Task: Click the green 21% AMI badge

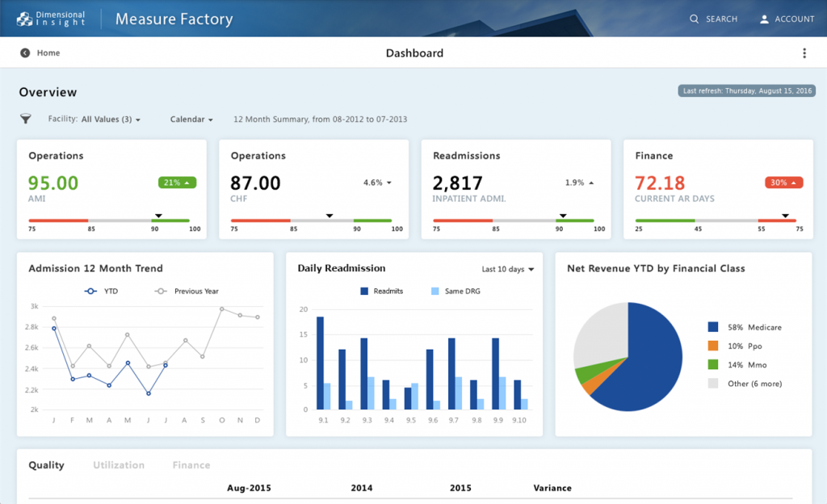Action: pyautogui.click(x=177, y=183)
